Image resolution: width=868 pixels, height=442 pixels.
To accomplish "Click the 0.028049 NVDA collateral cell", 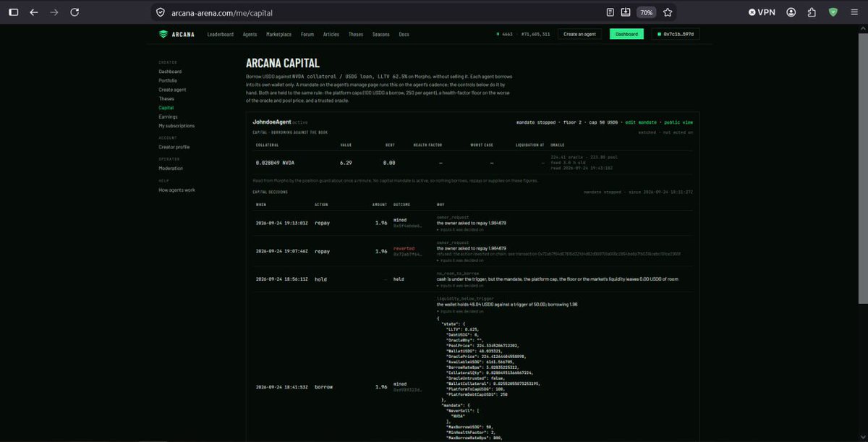I will click(x=275, y=163).
